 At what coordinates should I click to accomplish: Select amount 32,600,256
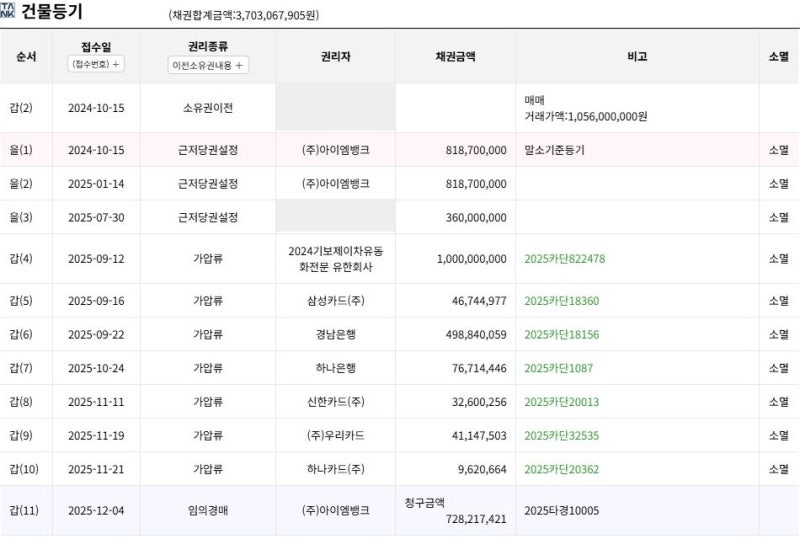pos(479,401)
